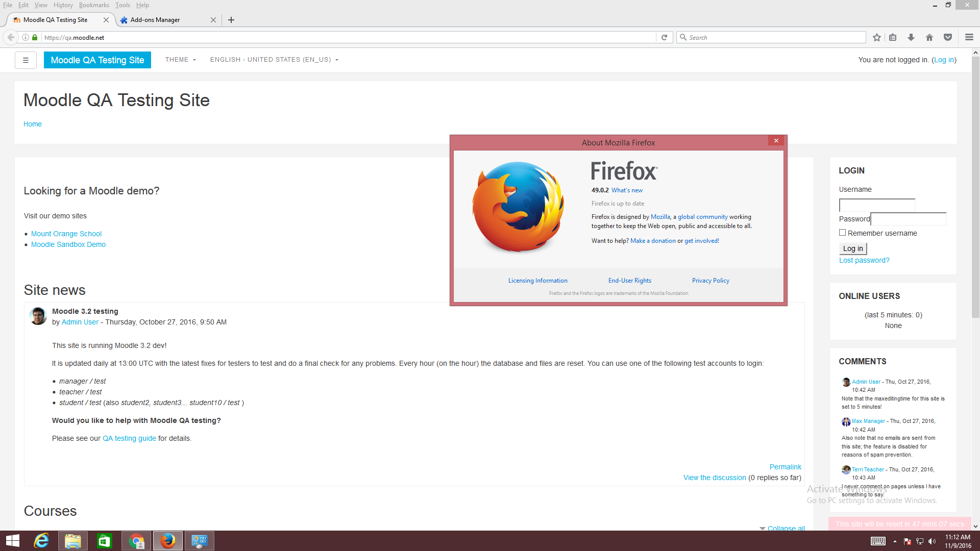980x551 pixels.
Task: Switch to Chrome in taskbar
Action: [136, 541]
